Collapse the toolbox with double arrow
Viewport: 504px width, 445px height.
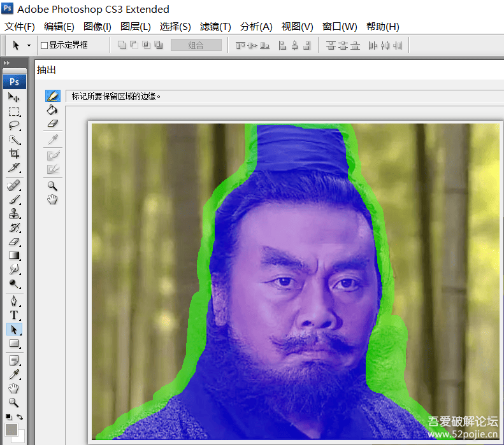[6, 62]
